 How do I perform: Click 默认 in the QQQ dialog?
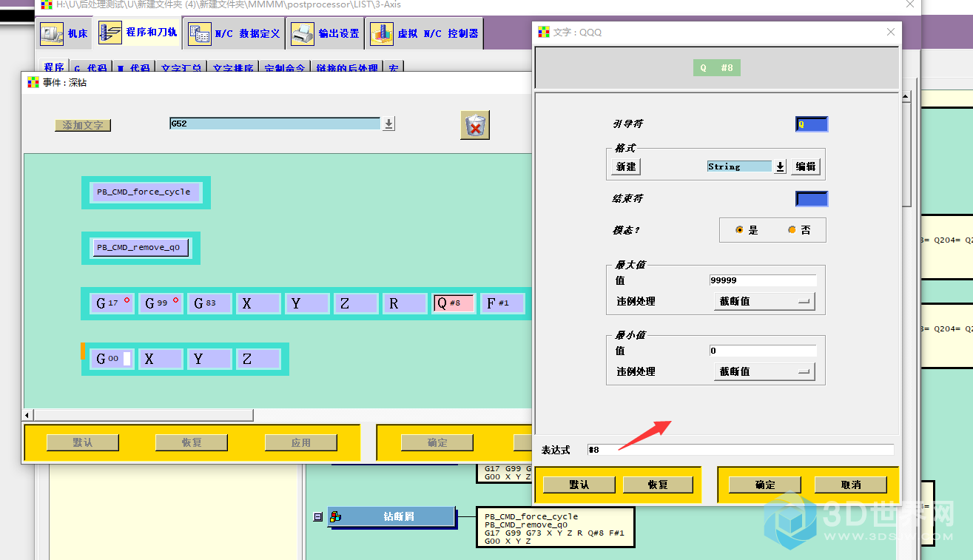(579, 485)
